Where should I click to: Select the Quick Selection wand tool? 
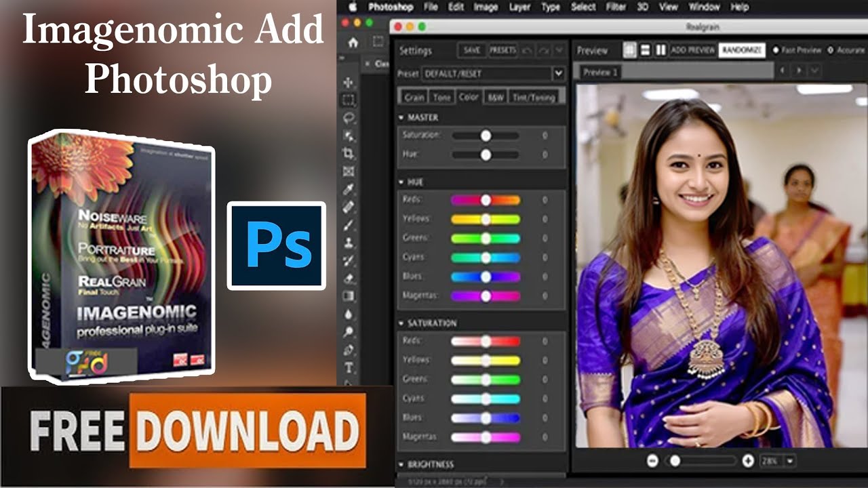(349, 136)
